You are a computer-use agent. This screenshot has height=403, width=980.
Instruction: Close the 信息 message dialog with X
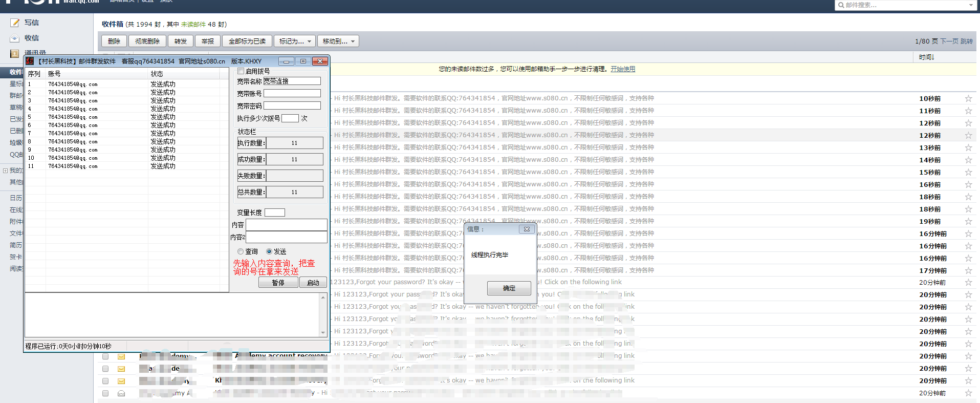tap(527, 229)
